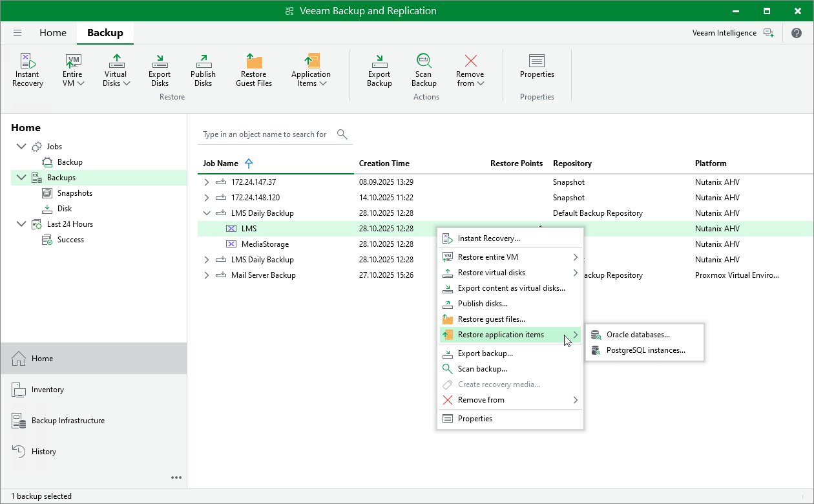Collapse the Jobs tree node

pyautogui.click(x=21, y=147)
